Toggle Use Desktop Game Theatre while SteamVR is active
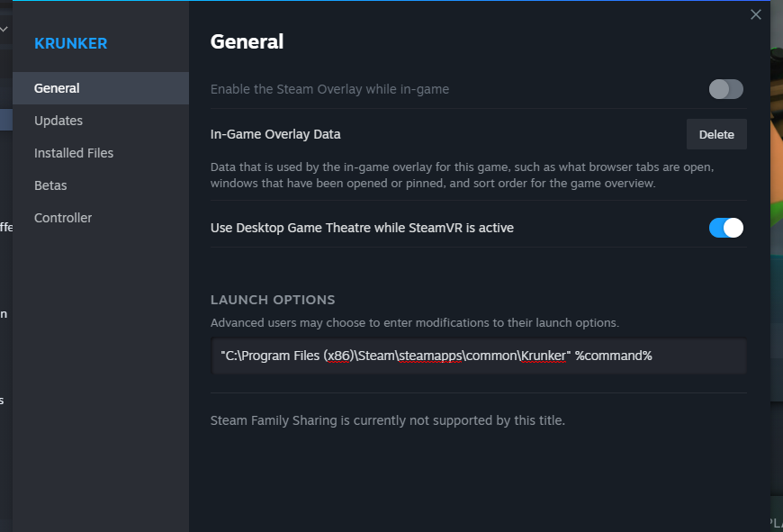 coord(725,228)
